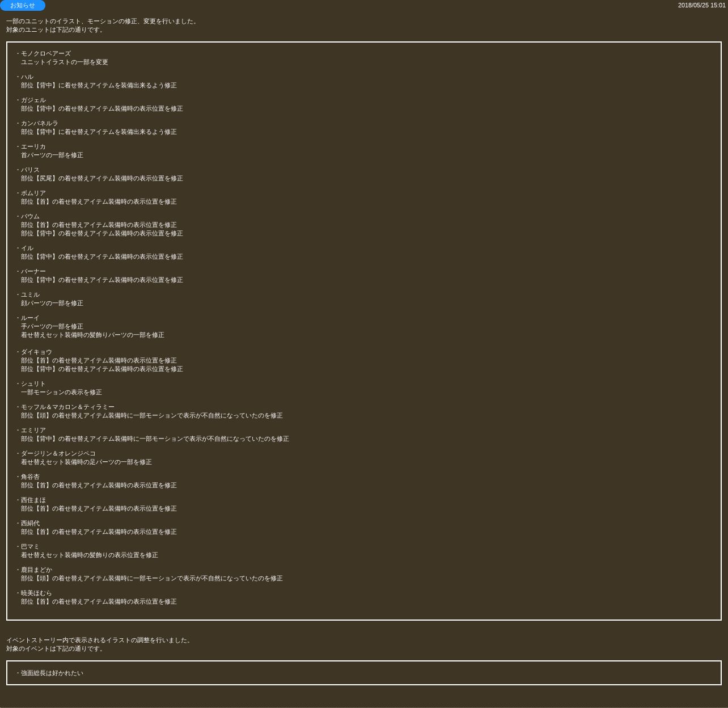Click 髪飾りパーツの一部を修正 line under ルーイ
The height and width of the screenshot is (708, 728).
click(x=92, y=335)
